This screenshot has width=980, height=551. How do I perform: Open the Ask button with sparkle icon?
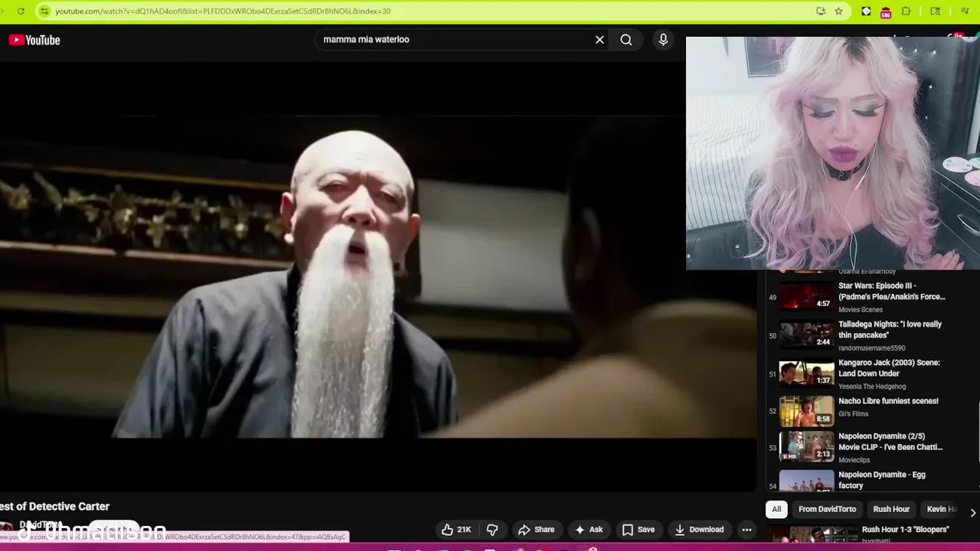tap(588, 530)
